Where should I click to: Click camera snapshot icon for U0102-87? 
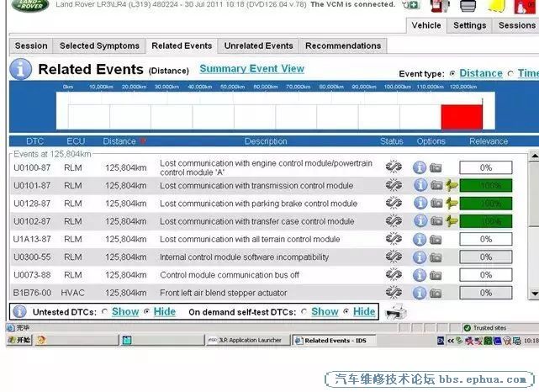pyautogui.click(x=436, y=221)
